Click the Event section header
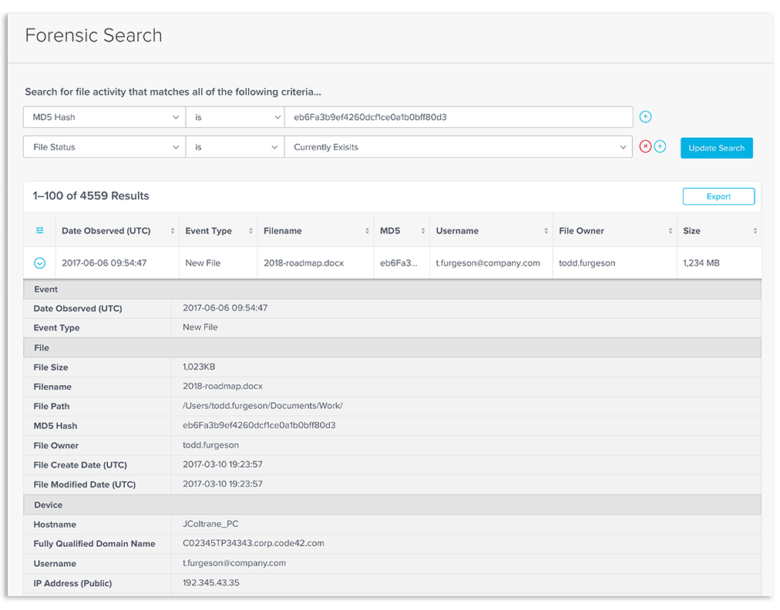The height and width of the screenshot is (610, 780). [x=392, y=290]
